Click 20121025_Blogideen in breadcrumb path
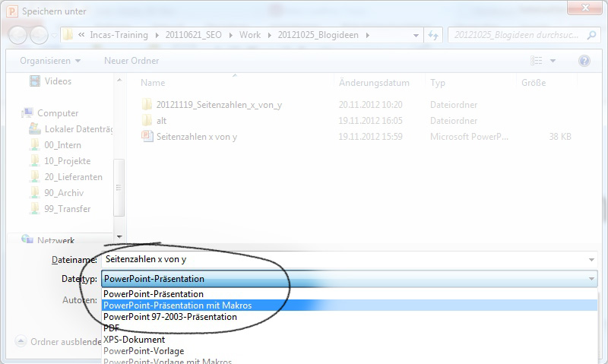Viewport: 608px width, 364px height. 318,35
